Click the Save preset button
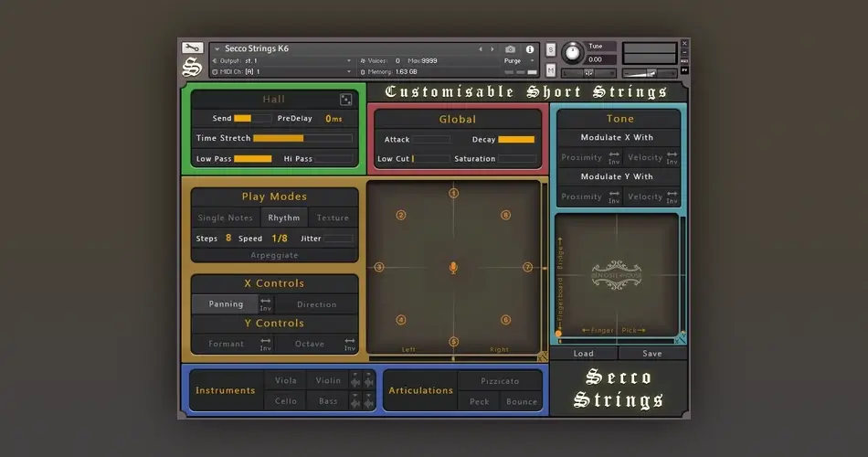The height and width of the screenshot is (457, 868). coord(652,354)
